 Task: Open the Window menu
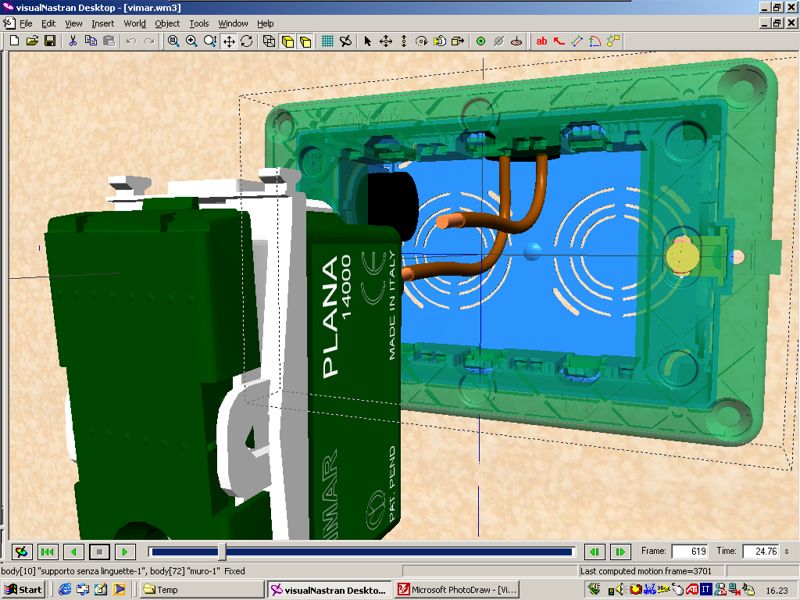[233, 23]
